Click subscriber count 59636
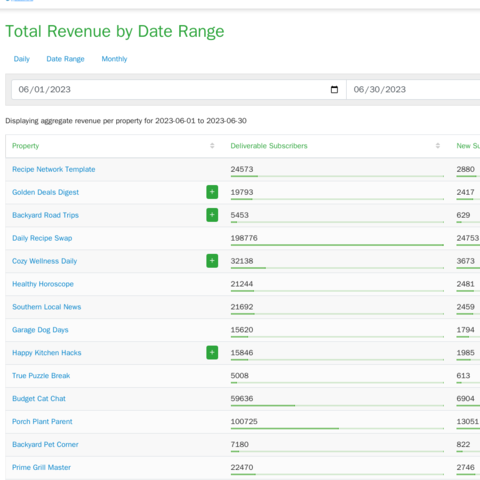This screenshot has width=480, height=480. pos(242,398)
